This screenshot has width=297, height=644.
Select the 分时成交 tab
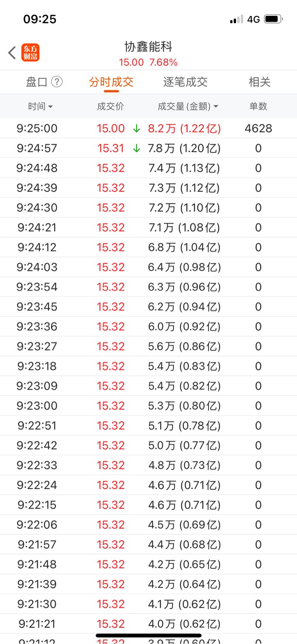click(111, 82)
